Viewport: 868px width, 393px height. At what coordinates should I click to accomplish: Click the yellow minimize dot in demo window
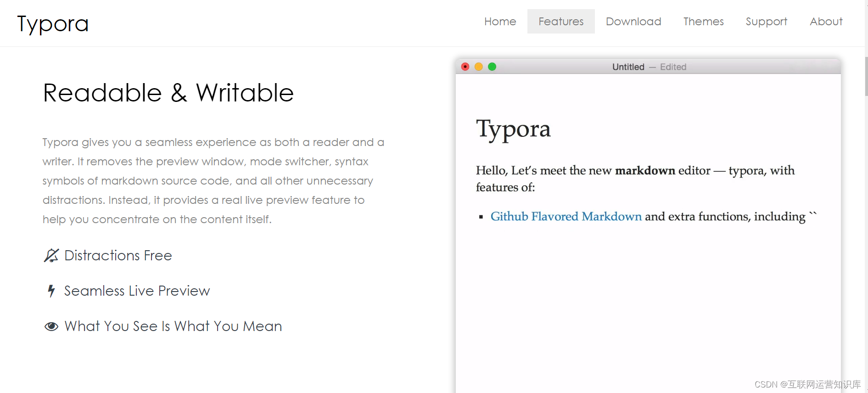(478, 67)
